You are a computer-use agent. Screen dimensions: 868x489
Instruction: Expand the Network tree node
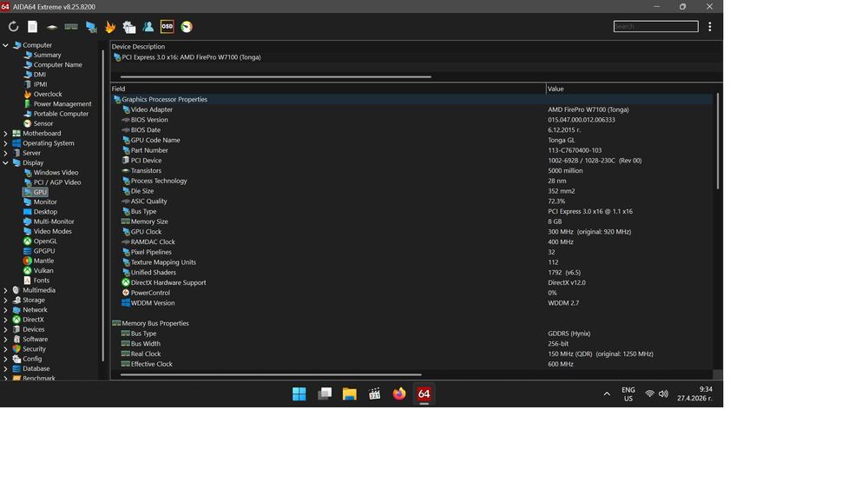[x=5, y=310]
